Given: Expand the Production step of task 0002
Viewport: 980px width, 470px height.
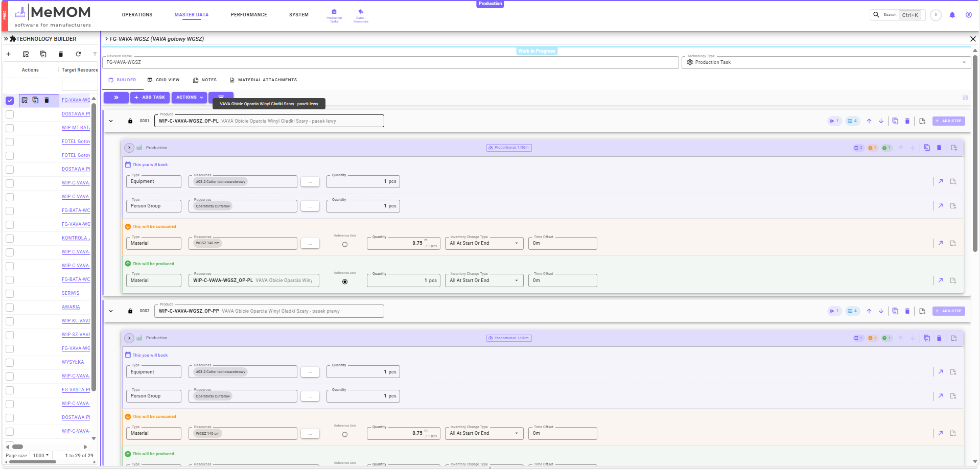Looking at the screenshot, I should [129, 338].
